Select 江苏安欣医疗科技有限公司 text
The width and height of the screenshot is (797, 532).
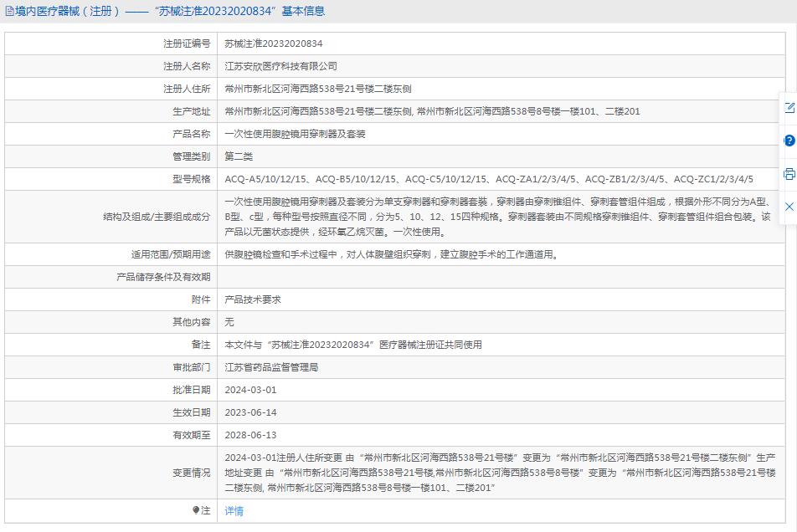point(280,67)
